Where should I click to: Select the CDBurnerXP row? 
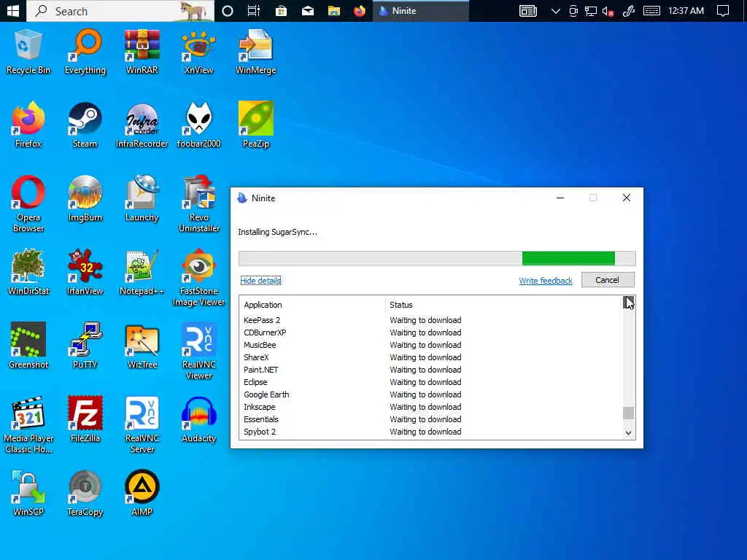click(x=430, y=332)
